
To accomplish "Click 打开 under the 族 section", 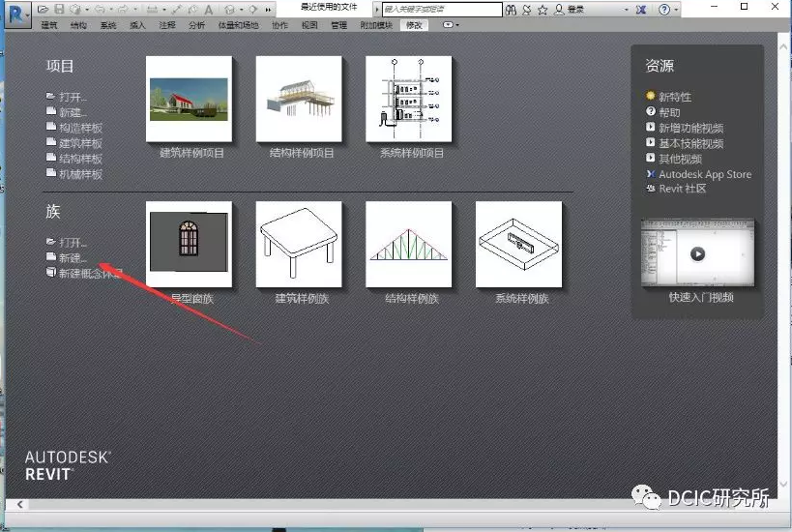I will tap(67, 242).
